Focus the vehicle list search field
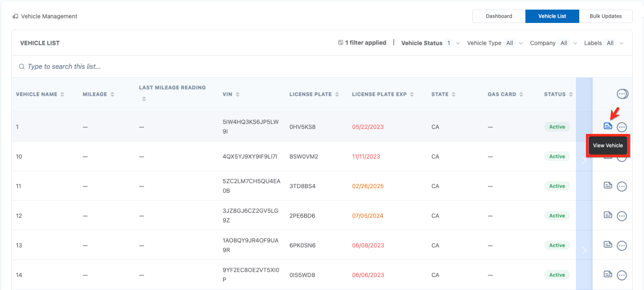The width and height of the screenshot is (644, 290). (x=64, y=66)
